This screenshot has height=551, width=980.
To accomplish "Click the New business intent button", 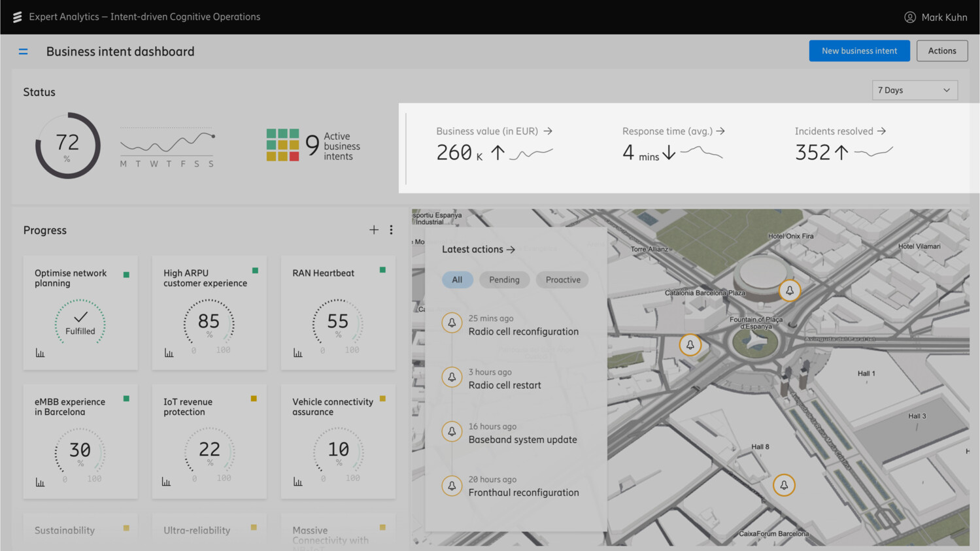I will (x=859, y=51).
